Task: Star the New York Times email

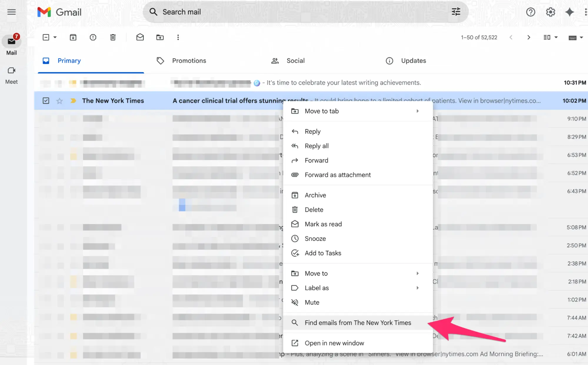Action: point(59,101)
